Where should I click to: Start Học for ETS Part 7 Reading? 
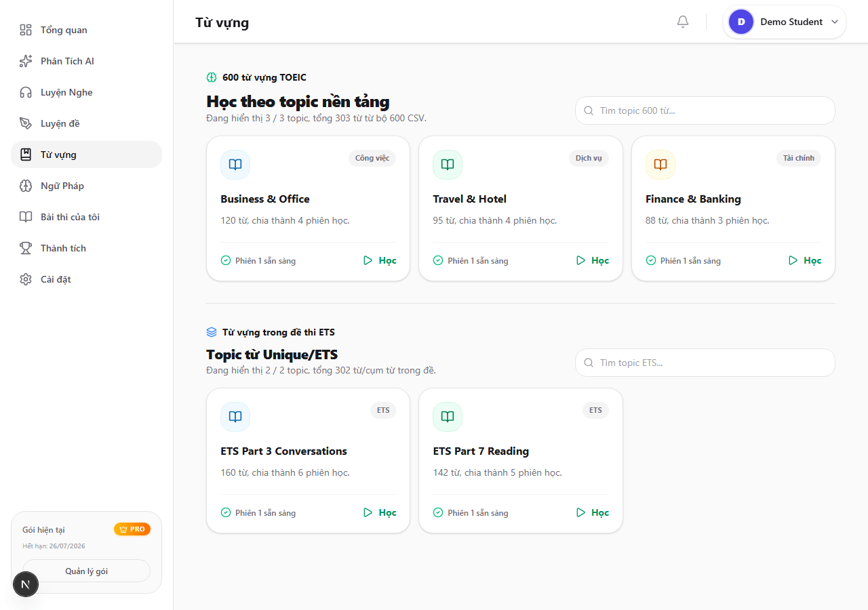[592, 512]
